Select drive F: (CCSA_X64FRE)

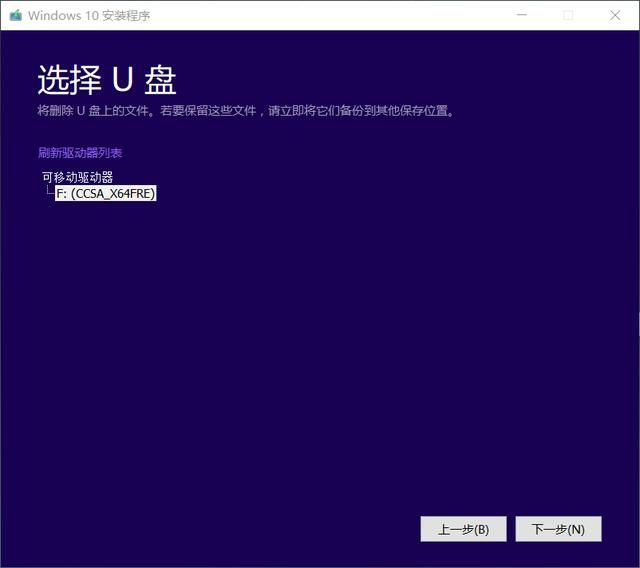106,193
